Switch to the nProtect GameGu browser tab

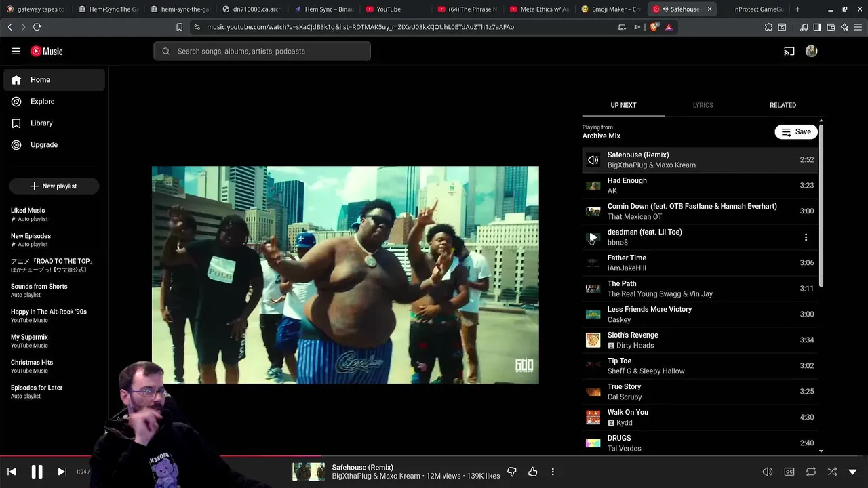[755, 9]
